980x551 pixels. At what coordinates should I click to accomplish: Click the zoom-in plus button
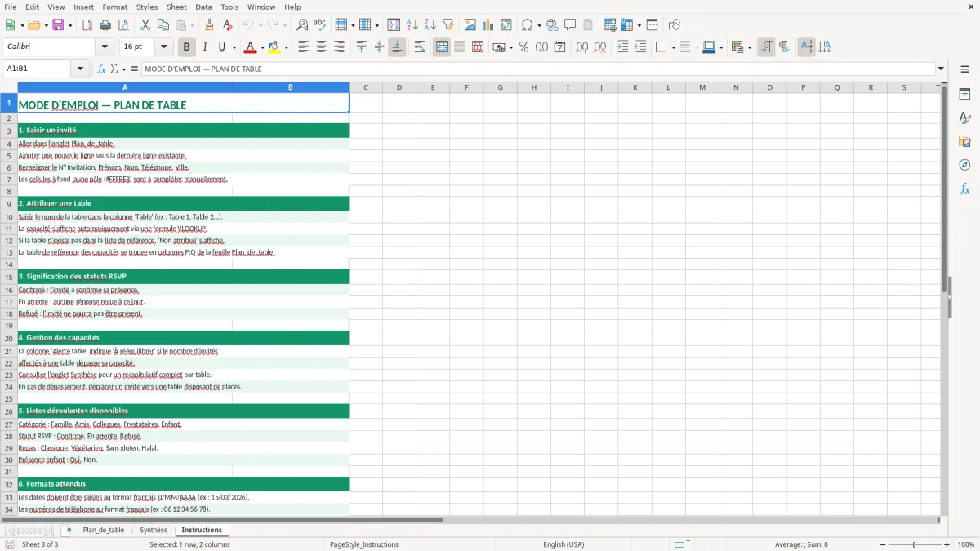tap(947, 544)
